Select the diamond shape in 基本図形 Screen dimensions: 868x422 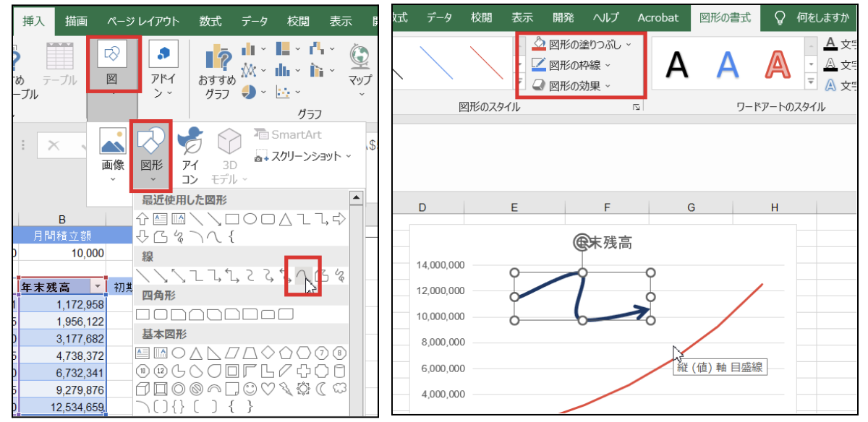[x=267, y=353]
